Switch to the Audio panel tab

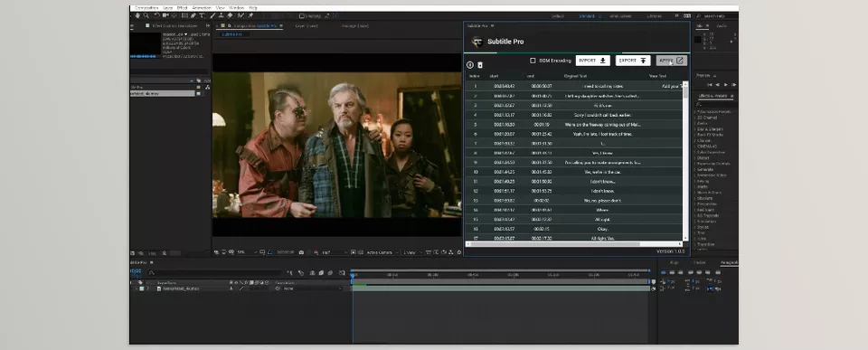722,26
